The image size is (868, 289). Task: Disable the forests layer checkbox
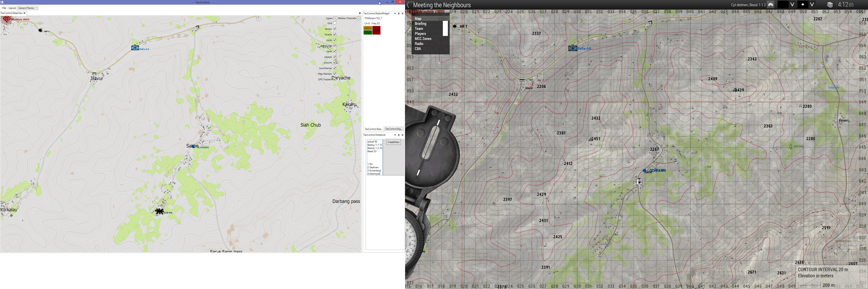335,34
